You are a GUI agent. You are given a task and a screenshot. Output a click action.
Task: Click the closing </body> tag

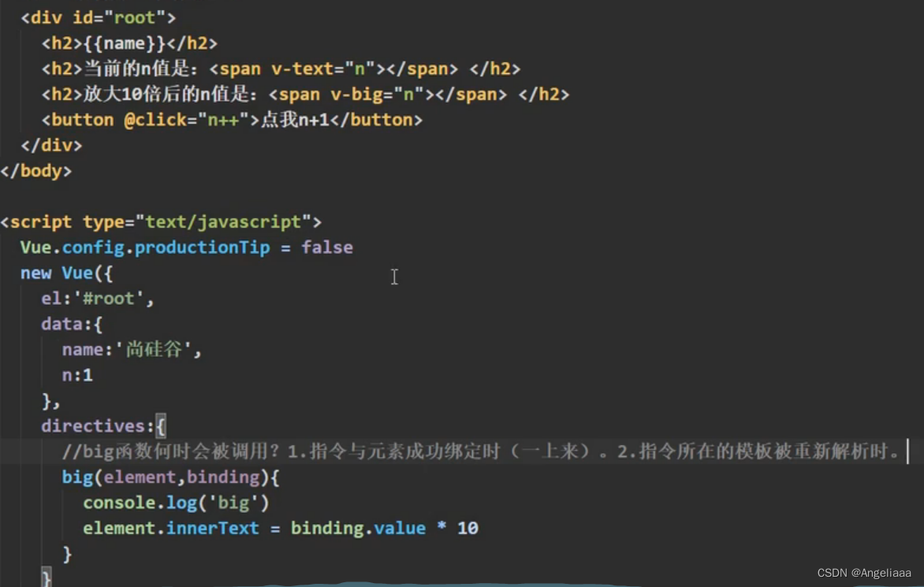click(x=36, y=171)
